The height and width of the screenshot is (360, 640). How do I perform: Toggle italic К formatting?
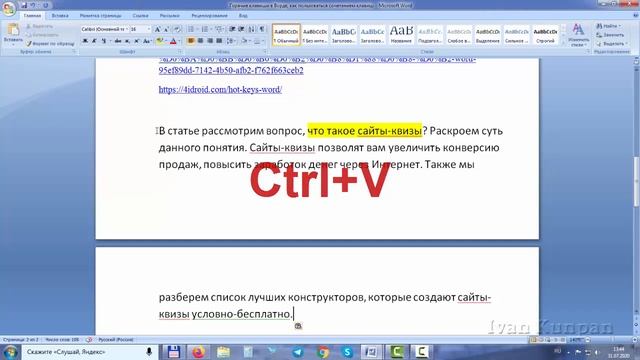point(94,41)
